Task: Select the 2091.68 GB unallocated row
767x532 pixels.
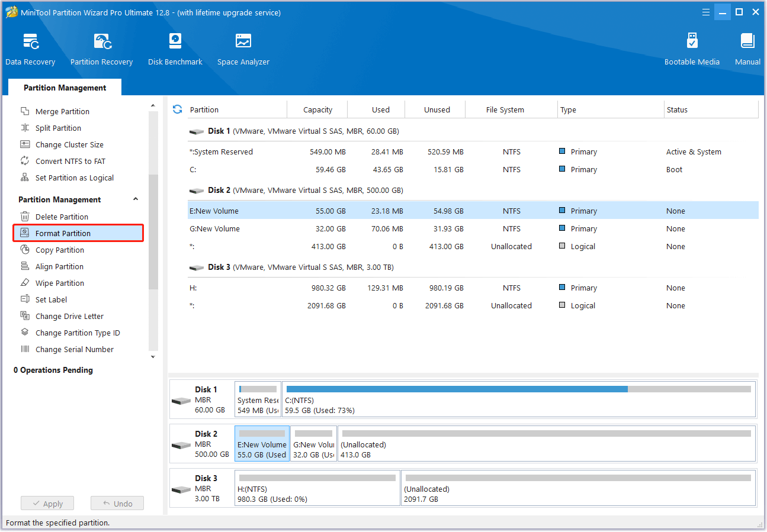Action: (473, 305)
